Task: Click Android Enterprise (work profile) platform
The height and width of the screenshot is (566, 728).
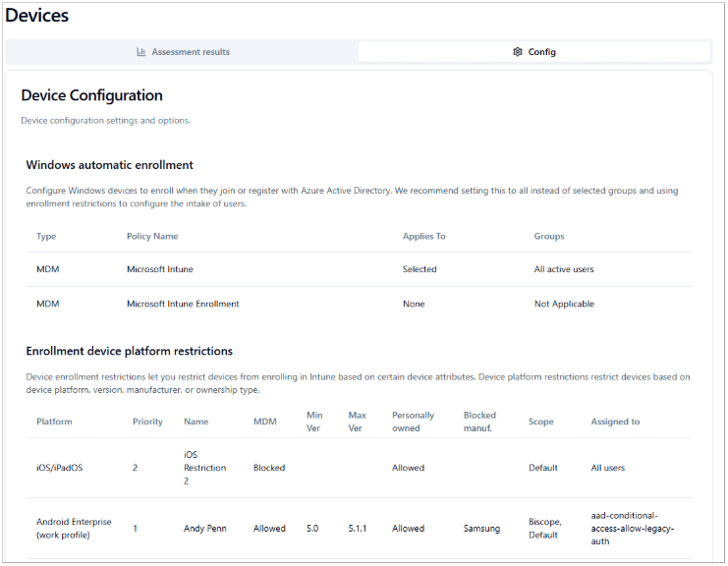Action: (74, 528)
